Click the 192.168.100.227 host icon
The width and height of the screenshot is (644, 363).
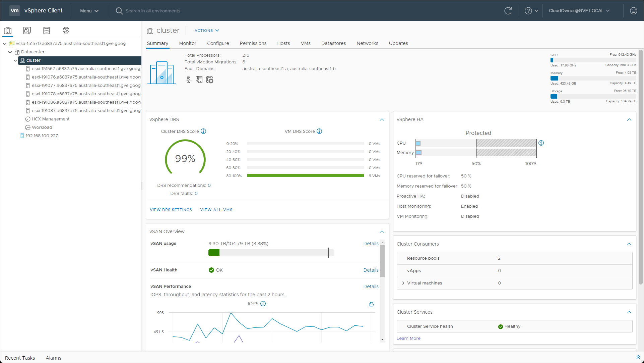point(22,136)
